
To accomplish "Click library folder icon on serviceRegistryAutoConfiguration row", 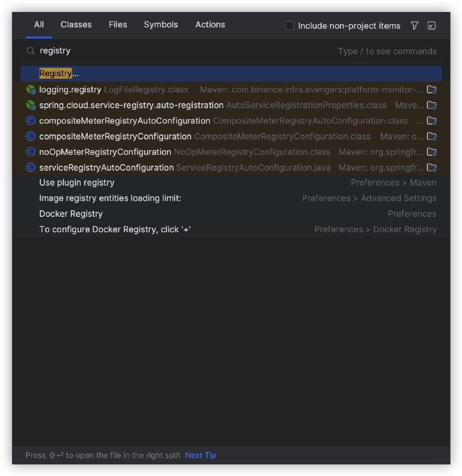I will pos(431,168).
